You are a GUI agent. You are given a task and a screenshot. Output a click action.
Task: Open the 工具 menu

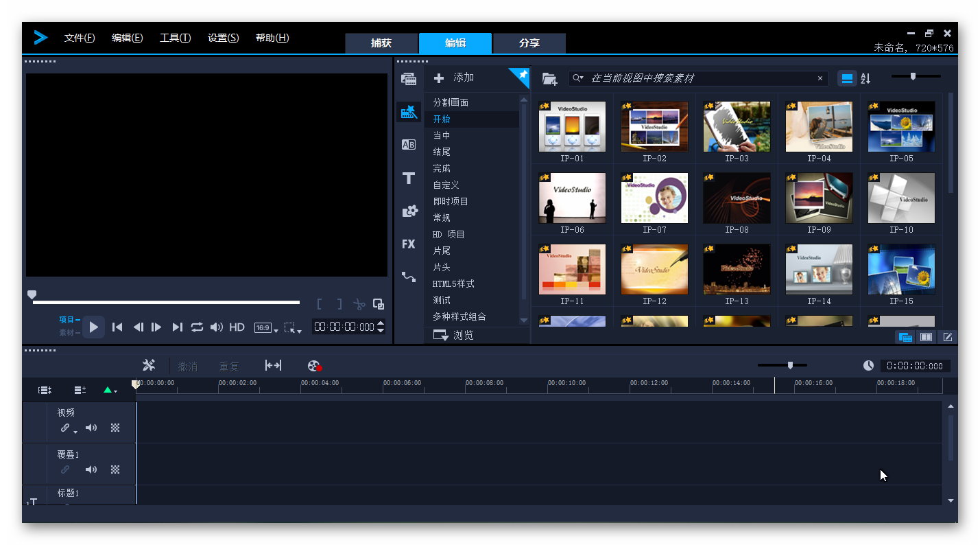[176, 38]
